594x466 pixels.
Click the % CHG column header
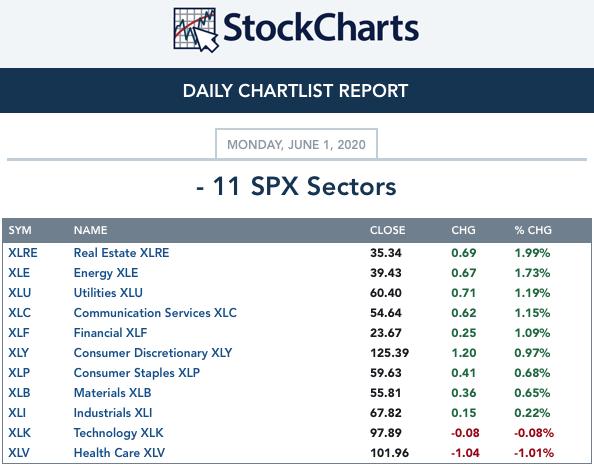click(533, 230)
